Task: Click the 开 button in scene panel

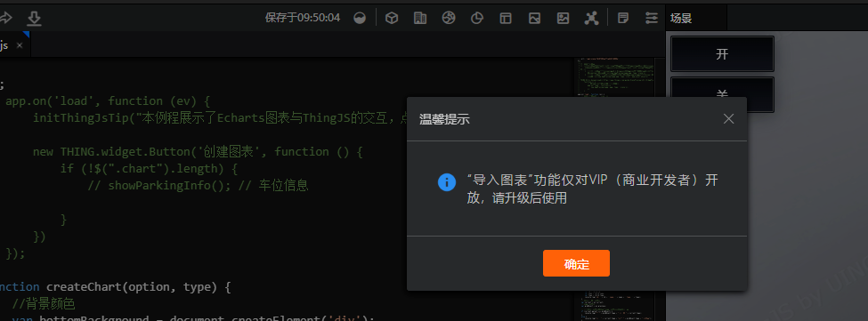Action: (722, 54)
